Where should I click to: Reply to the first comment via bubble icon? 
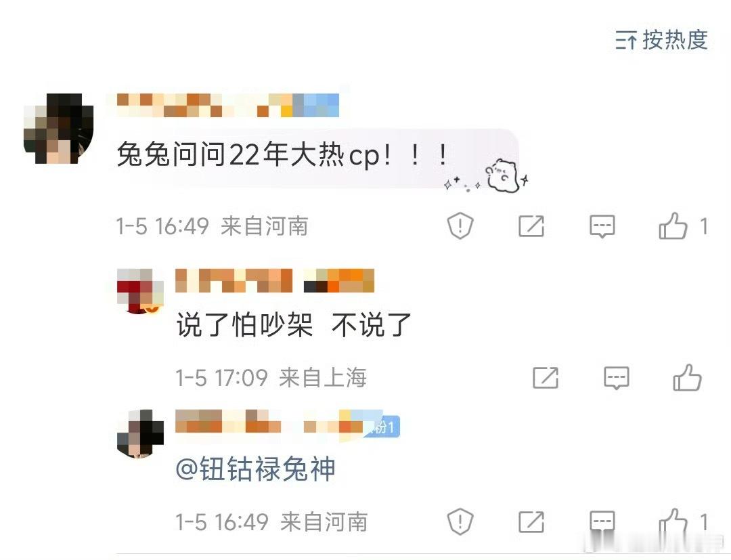[602, 227]
